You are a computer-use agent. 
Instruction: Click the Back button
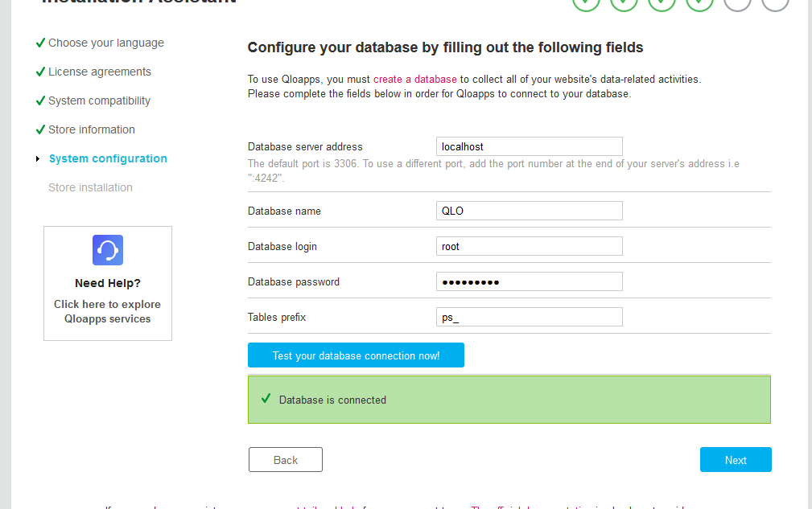(x=285, y=460)
